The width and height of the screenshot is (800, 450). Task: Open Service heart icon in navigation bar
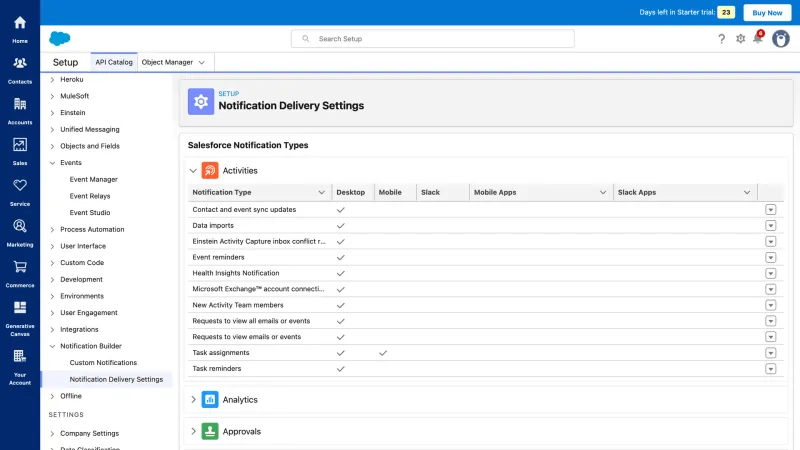(20, 185)
